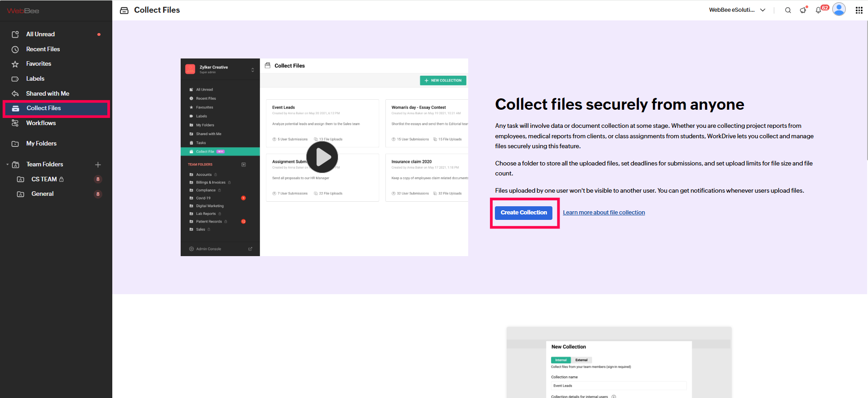Collapse the Team Folders tree arrow
868x398 pixels.
7,165
